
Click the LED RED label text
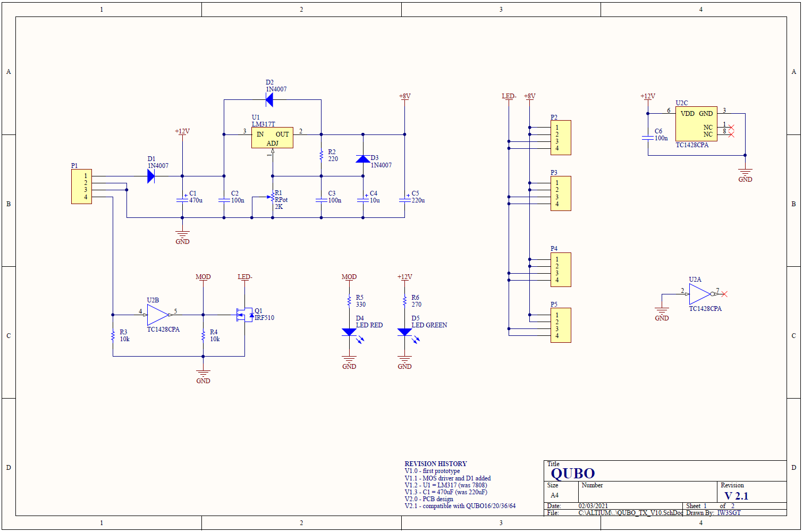tap(369, 325)
